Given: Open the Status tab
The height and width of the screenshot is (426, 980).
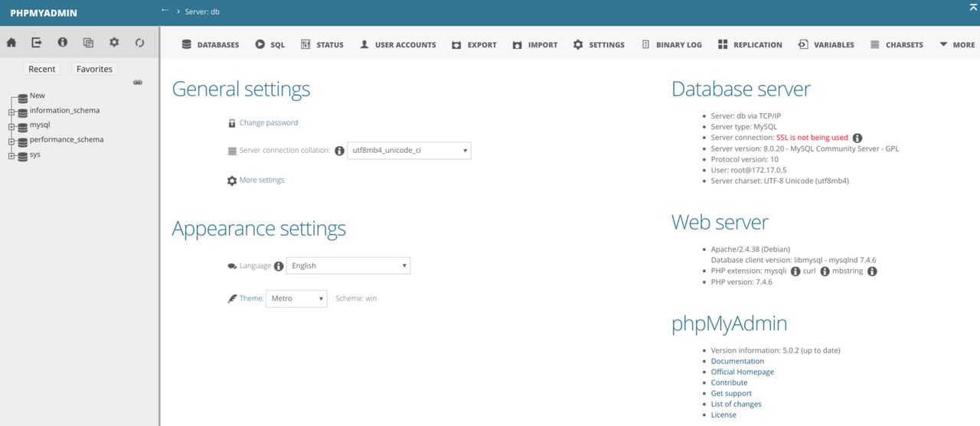Looking at the screenshot, I should [322, 44].
